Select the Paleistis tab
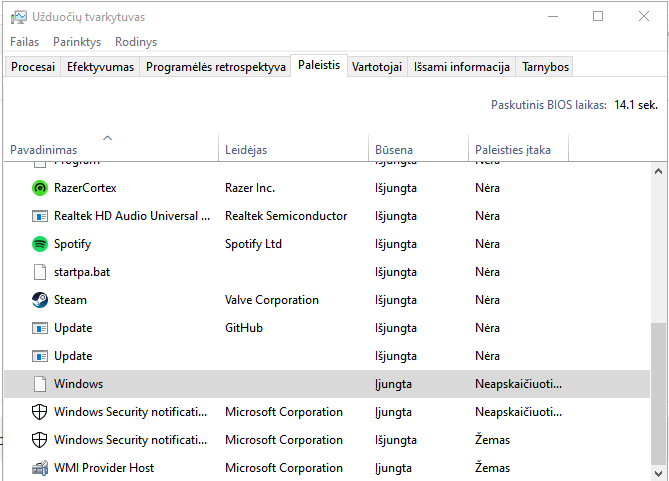This screenshot has width=669, height=481. click(x=319, y=65)
